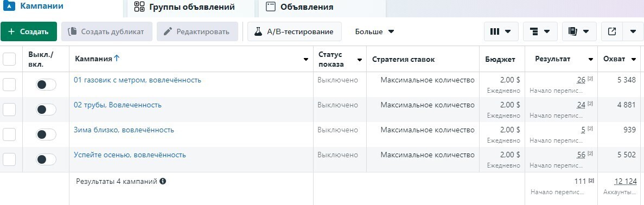Open A/B-тестирование
The width and height of the screenshot is (644, 205).
point(295,31)
